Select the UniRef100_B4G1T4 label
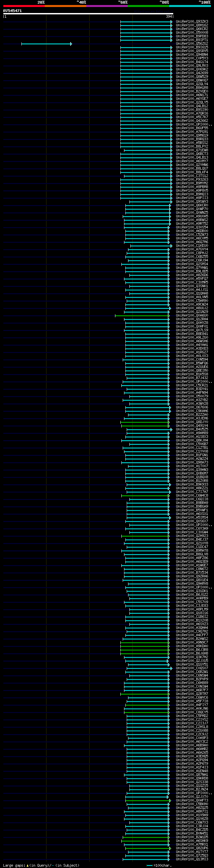 (x=192, y=62)
